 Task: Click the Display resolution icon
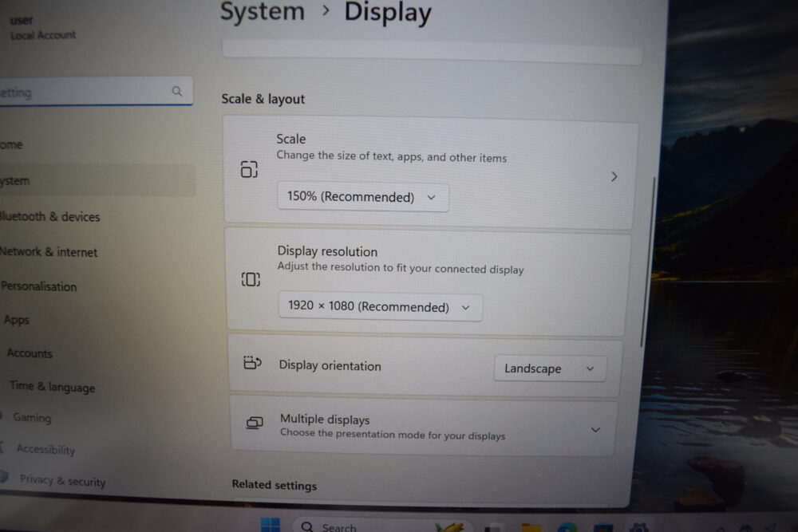pyautogui.click(x=251, y=279)
